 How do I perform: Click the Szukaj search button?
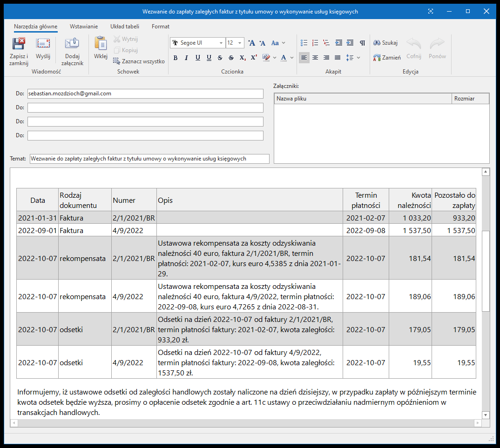tap(385, 43)
